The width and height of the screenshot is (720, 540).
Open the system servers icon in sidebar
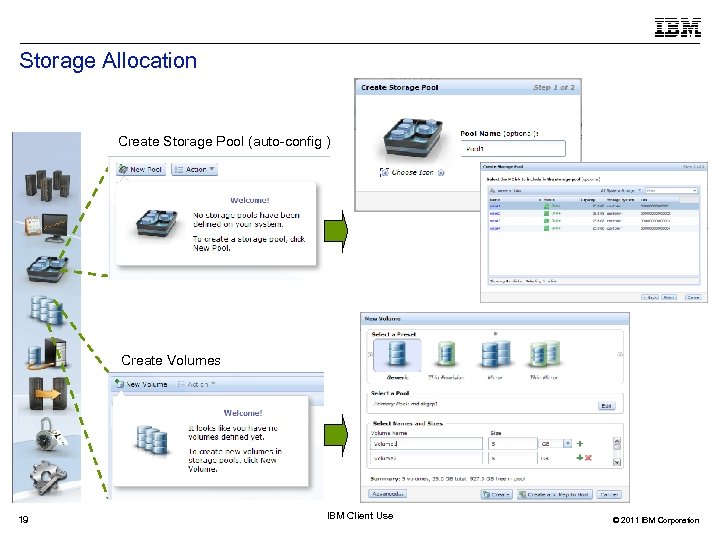tap(47, 185)
